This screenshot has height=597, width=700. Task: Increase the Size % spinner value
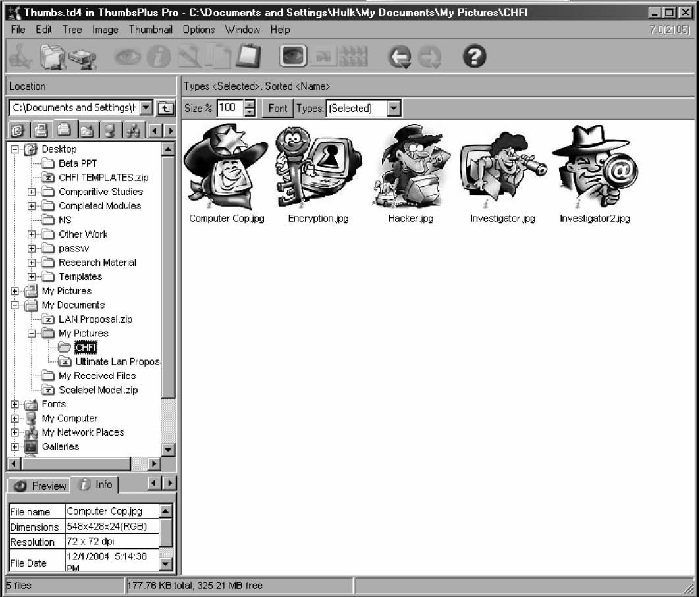pos(250,104)
